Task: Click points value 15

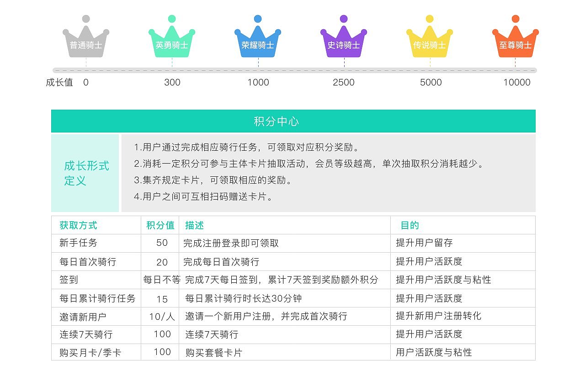Action: click(x=162, y=299)
